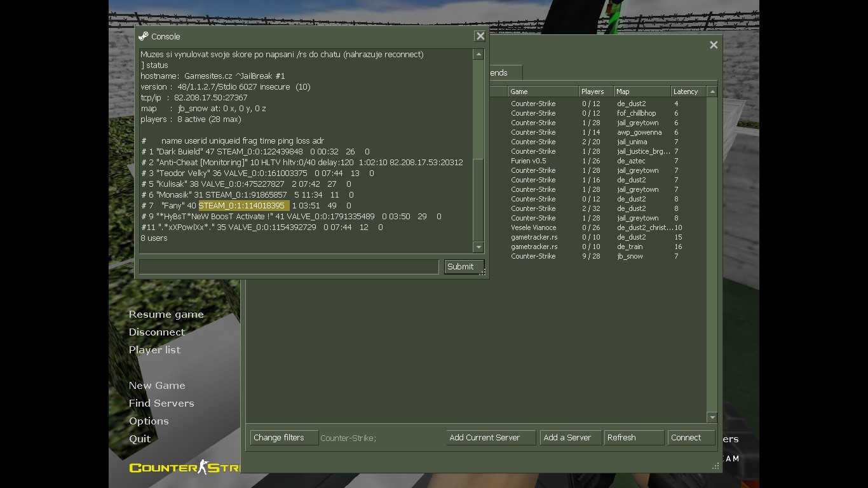Image resolution: width=868 pixels, height=488 pixels.
Task: Close the server browser window
Action: [714, 44]
